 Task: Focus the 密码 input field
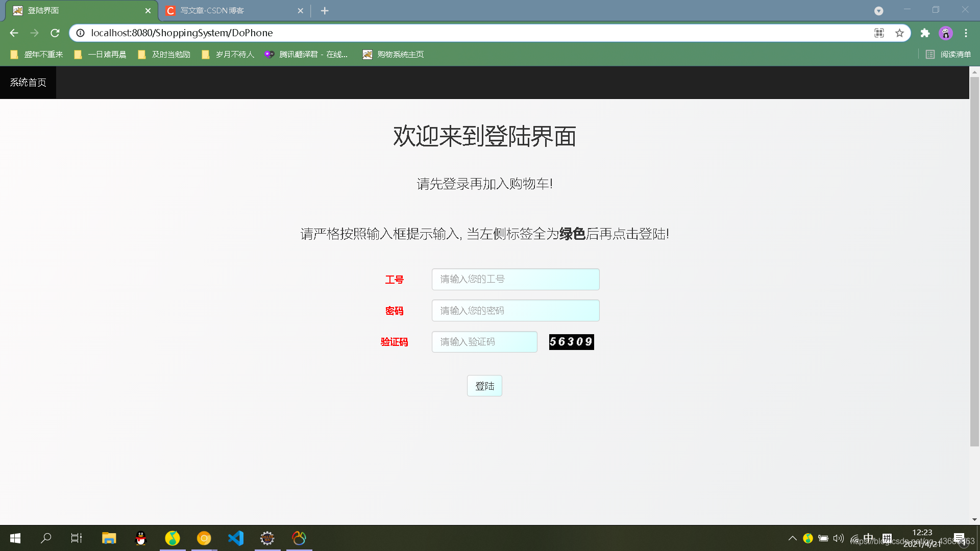(516, 310)
